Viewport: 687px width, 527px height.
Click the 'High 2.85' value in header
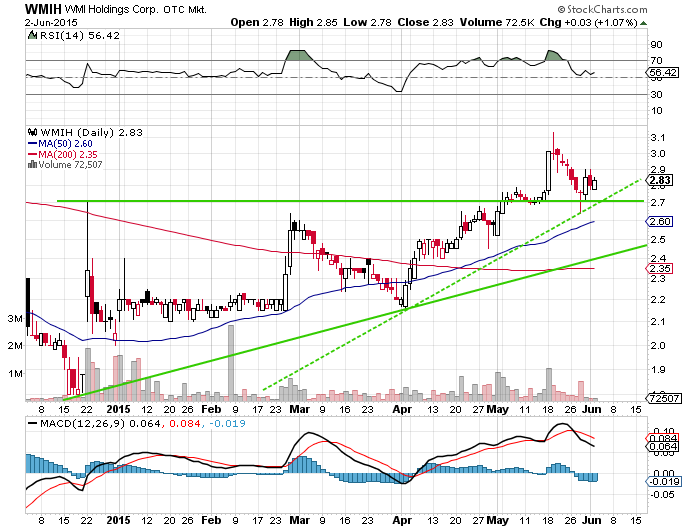click(x=313, y=22)
